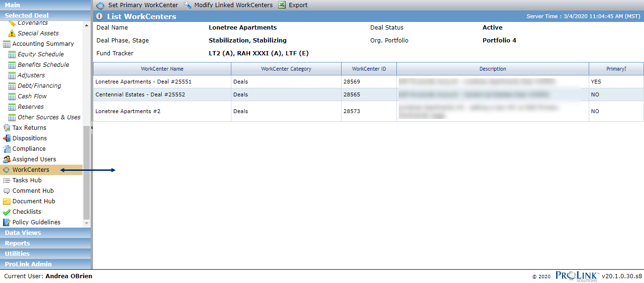This screenshot has height=283, width=644.
Task: Click the YES primary cell
Action: (x=616, y=82)
